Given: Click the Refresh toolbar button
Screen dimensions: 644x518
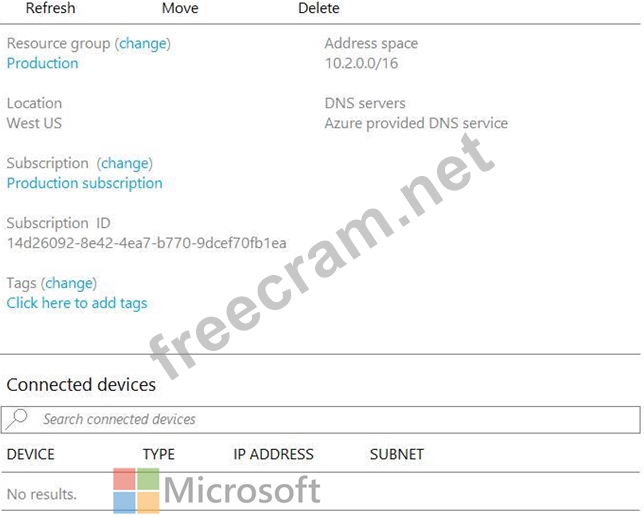Looking at the screenshot, I should pos(50,8).
